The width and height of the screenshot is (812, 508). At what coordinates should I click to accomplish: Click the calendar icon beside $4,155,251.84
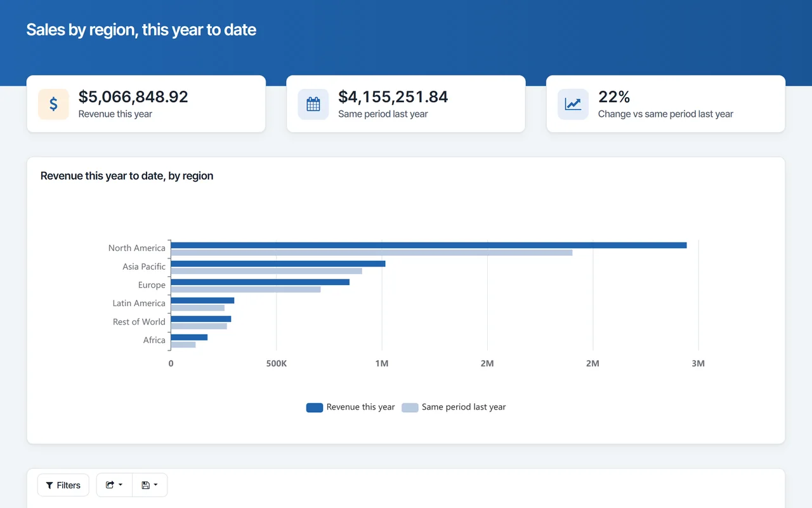tap(313, 104)
